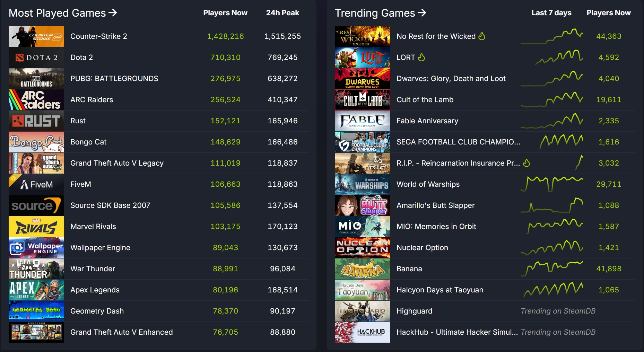Click the Dwarves: Glory, Death and Loot image
Image resolution: width=644 pixels, height=352 pixels.
point(363,79)
